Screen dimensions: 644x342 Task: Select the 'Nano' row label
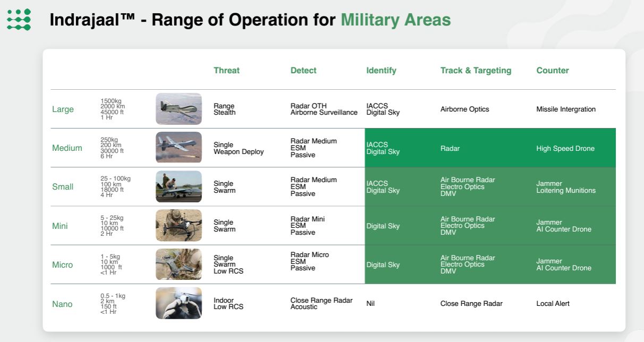(x=62, y=304)
